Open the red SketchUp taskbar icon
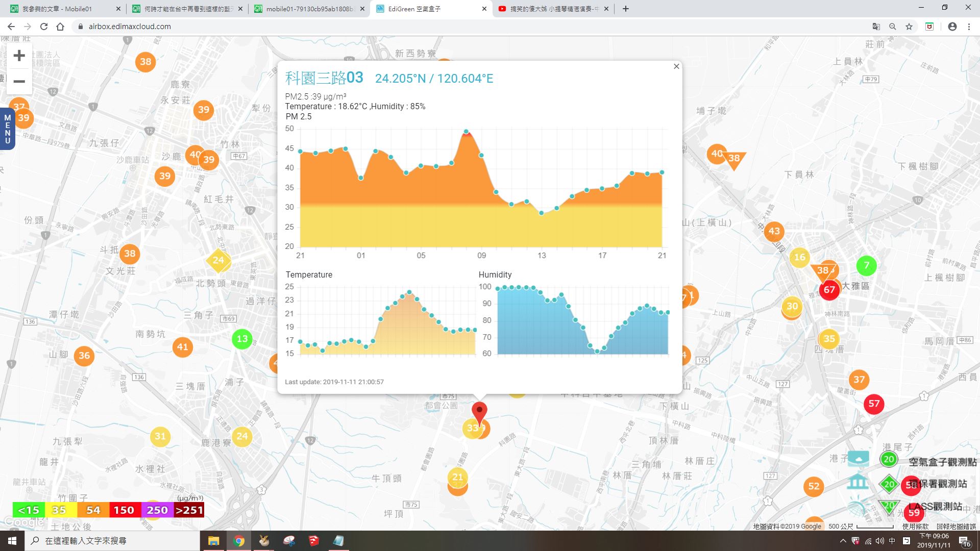Screen dimensions: 980x551 313,541
